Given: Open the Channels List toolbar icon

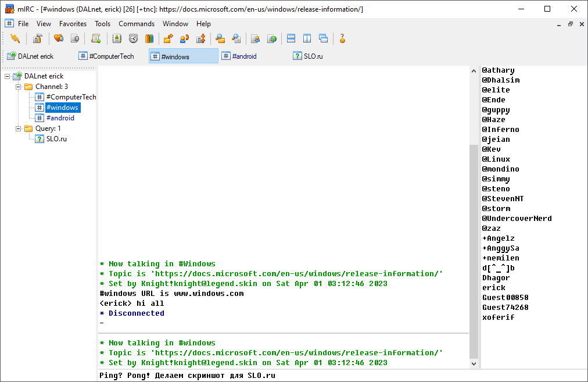Looking at the screenshot, I should (75, 38).
